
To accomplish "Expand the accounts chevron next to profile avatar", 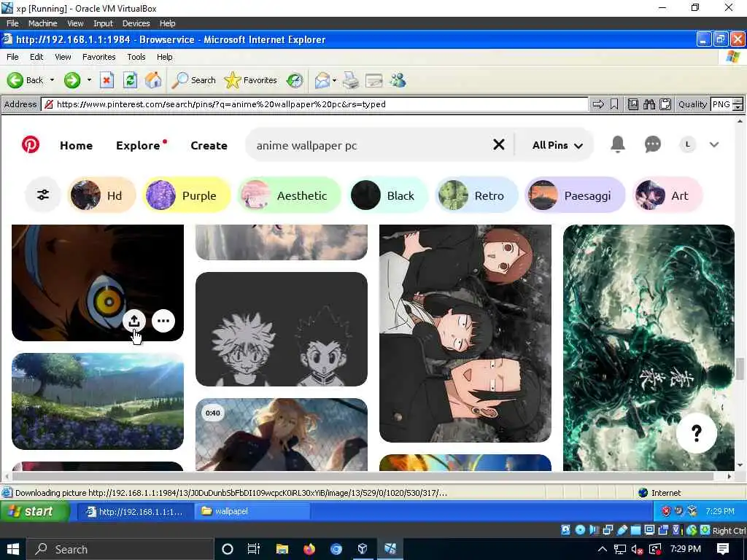I will (x=713, y=145).
